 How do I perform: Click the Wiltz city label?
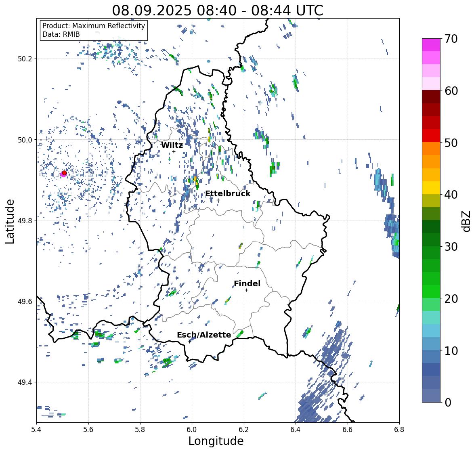[172, 145]
